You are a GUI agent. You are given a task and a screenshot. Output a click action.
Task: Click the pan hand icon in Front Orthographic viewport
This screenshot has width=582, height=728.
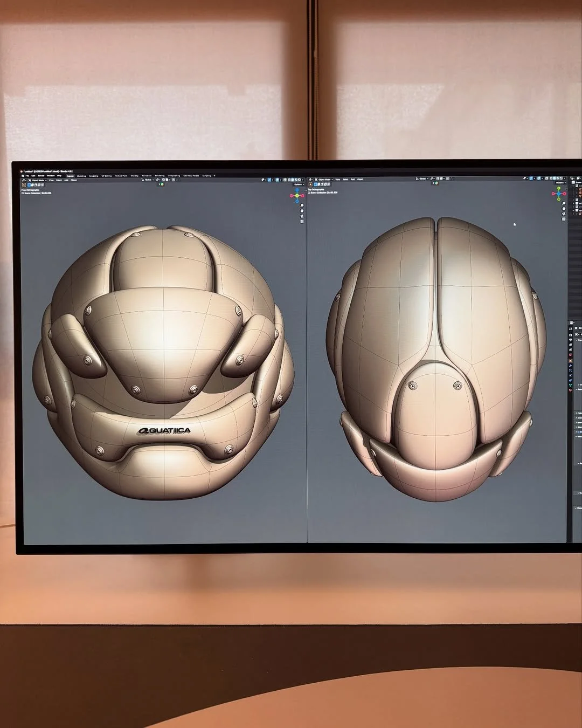(302, 211)
